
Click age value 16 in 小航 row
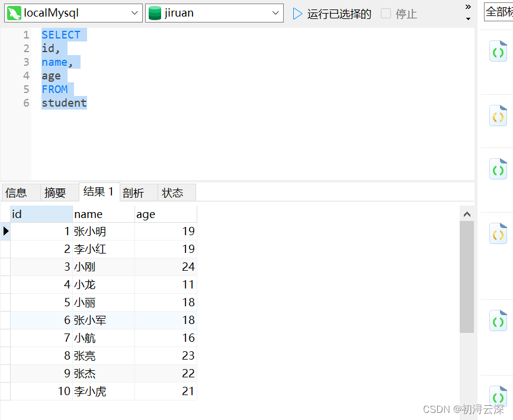165,338
